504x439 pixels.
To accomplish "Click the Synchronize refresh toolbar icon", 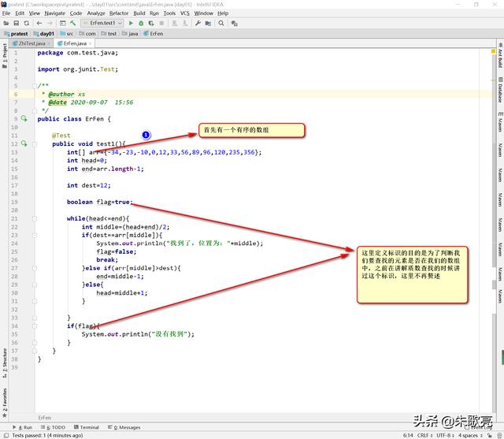I will [26, 23].
